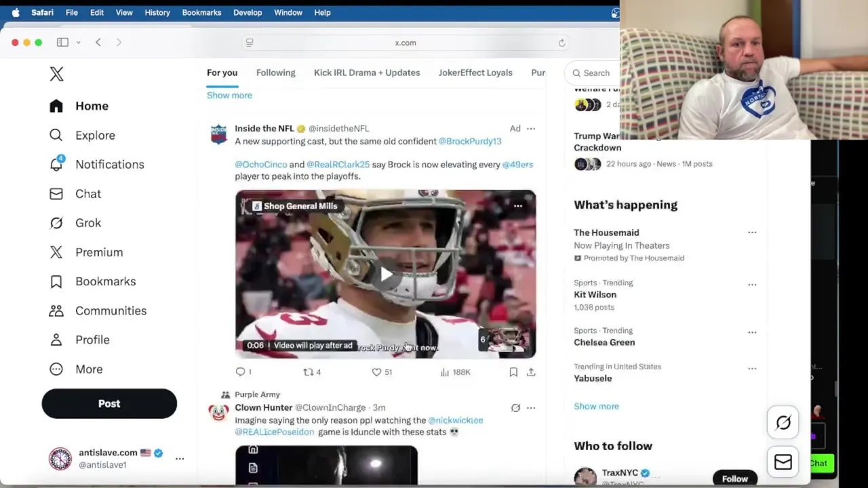Open @RealRClark25 mention link
The width and height of the screenshot is (868, 488).
pos(338,164)
